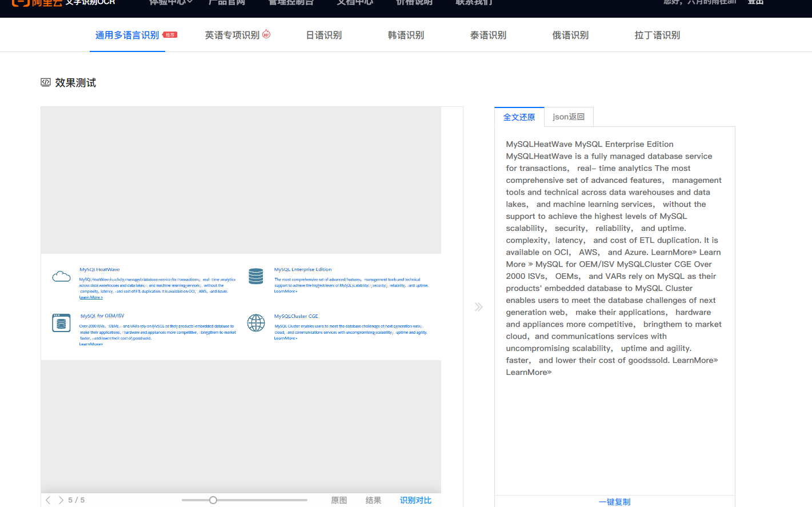The width and height of the screenshot is (812, 507).
Task: Click the hot flame badge on 英语专项识别
Action: tap(266, 34)
